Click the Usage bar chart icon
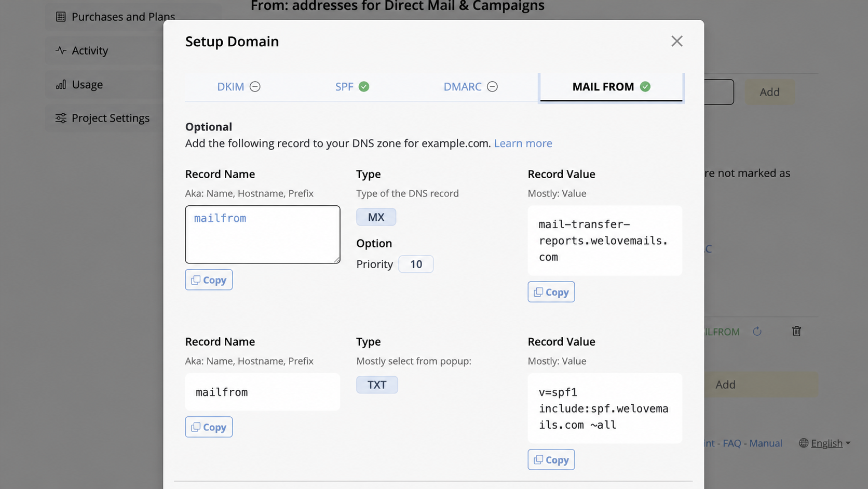Viewport: 868px width, 489px height. click(x=61, y=84)
